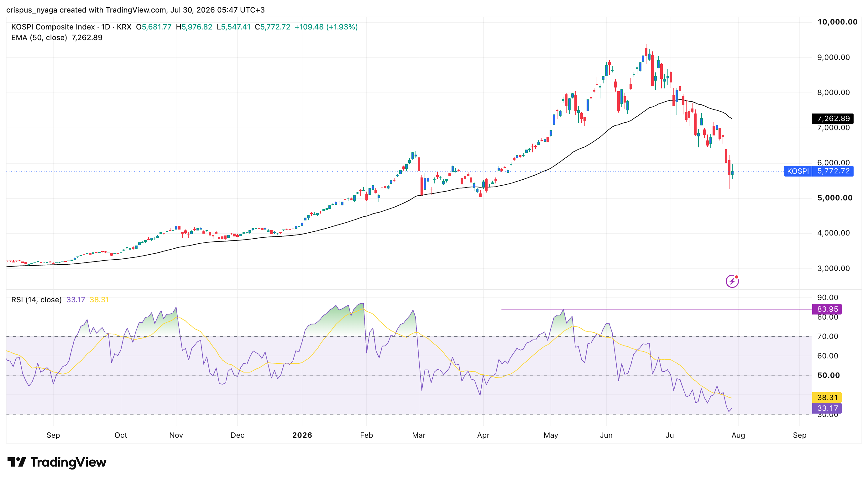Click the May label on time axis
Screen dimensions: 868x481
click(551, 435)
